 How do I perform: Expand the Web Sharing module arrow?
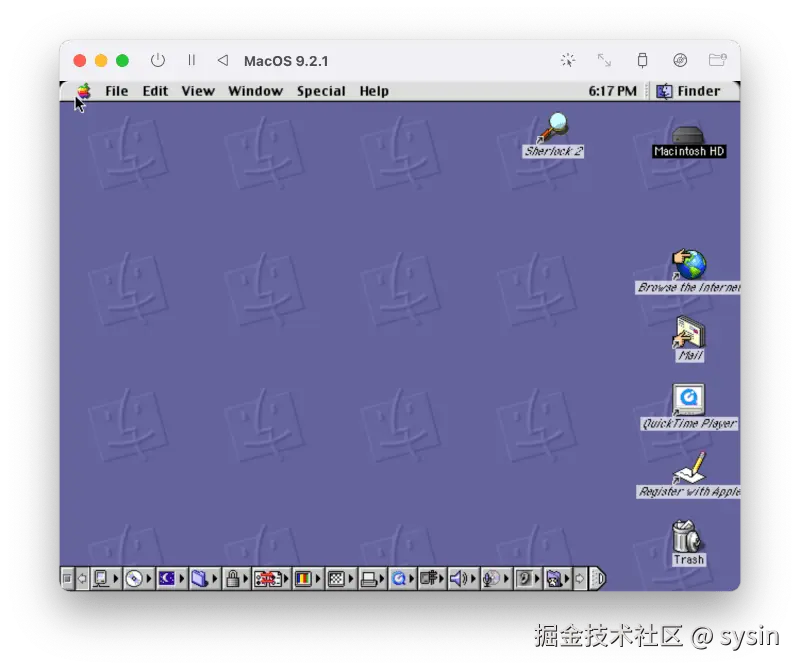(567, 579)
